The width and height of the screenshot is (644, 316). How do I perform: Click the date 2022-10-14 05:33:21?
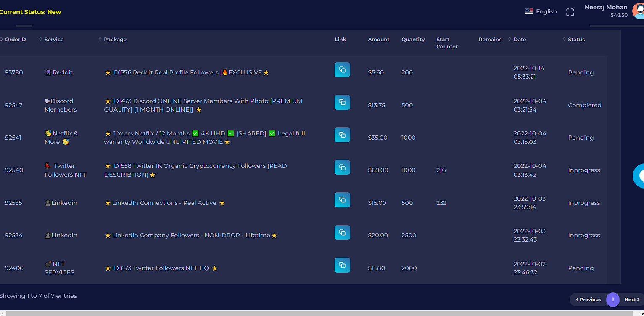point(529,72)
